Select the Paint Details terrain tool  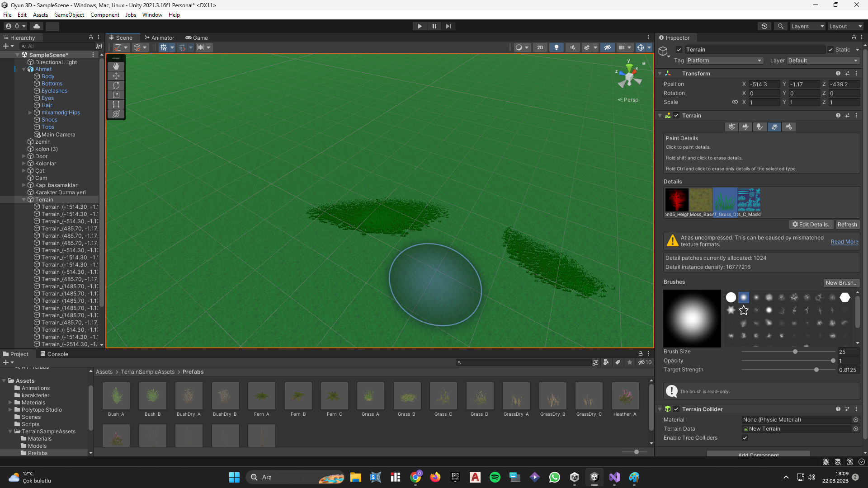coord(774,127)
